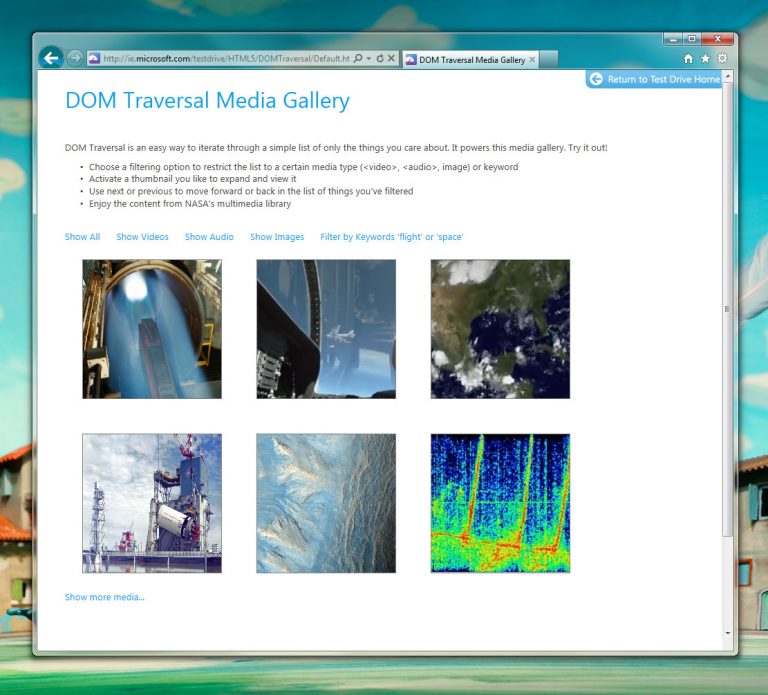The image size is (768, 695).
Task: Click the stop loading X in address bar
Action: (x=392, y=59)
